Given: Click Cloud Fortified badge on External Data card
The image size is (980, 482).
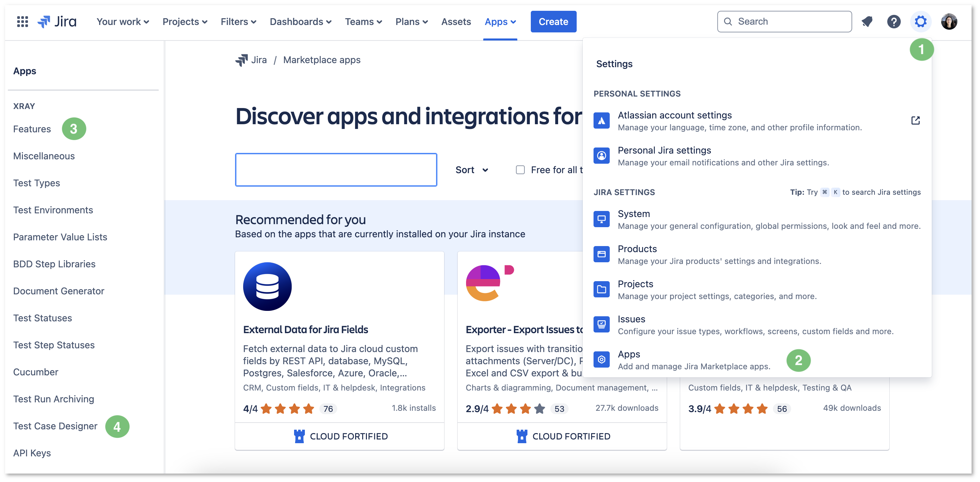Looking at the screenshot, I should click(341, 436).
